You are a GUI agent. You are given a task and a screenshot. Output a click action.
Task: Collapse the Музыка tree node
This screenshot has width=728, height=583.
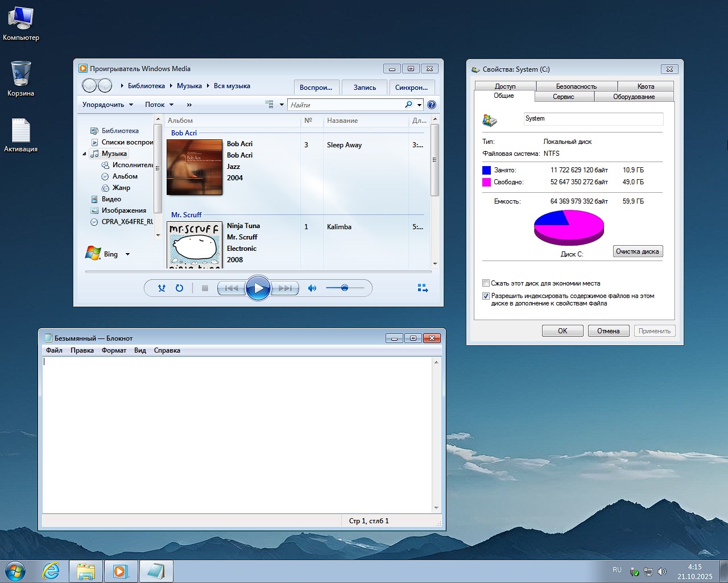pyautogui.click(x=85, y=154)
